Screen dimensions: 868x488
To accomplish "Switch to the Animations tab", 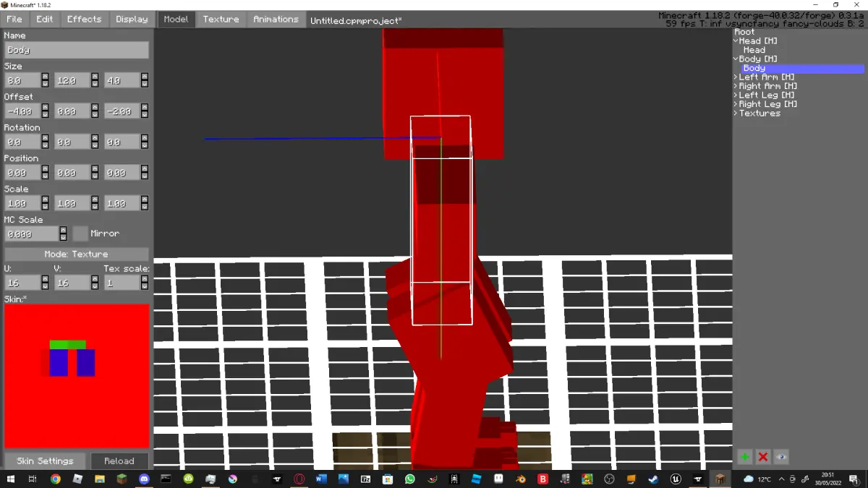I will click(x=276, y=20).
